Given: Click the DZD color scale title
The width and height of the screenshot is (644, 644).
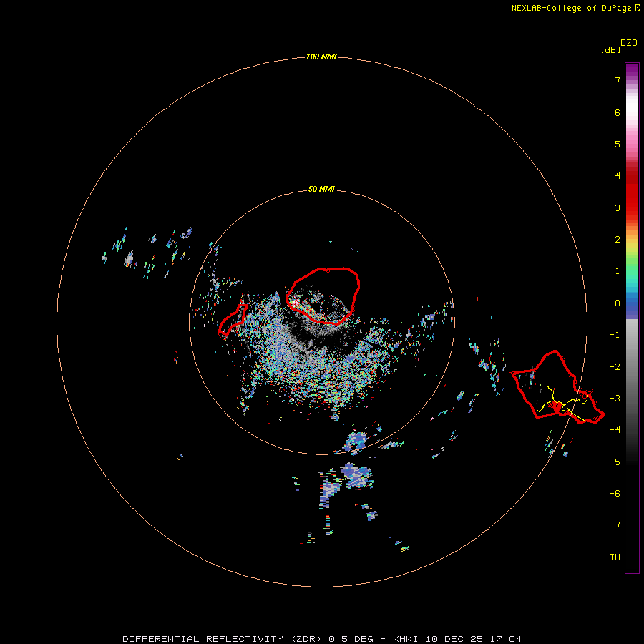Looking at the screenshot, I should (629, 43).
